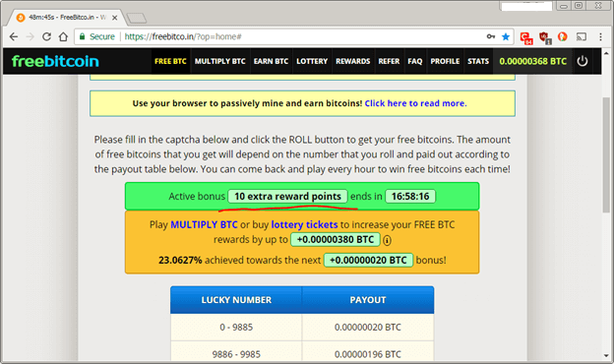Follow the 'lottery tickets' link
Screen dimensions: 614x364
(304, 224)
